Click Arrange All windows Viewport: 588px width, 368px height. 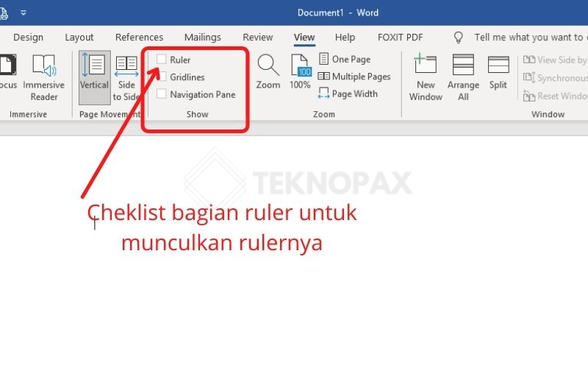(463, 77)
